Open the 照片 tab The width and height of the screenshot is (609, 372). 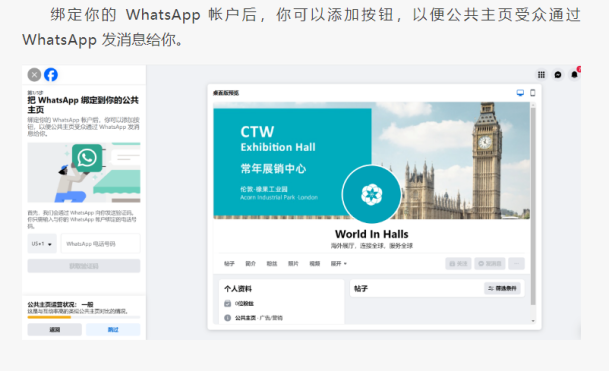tap(293, 264)
